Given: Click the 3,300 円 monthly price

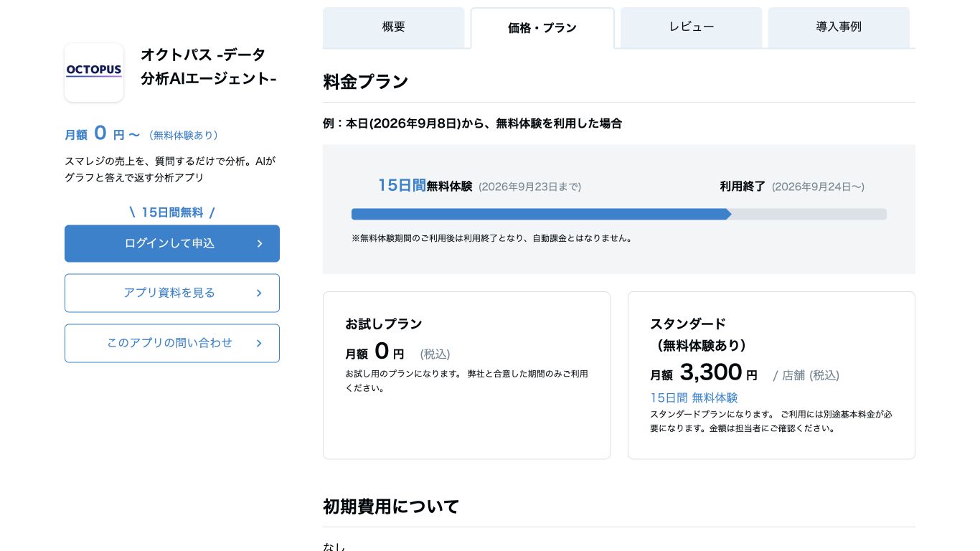Looking at the screenshot, I should point(704,372).
